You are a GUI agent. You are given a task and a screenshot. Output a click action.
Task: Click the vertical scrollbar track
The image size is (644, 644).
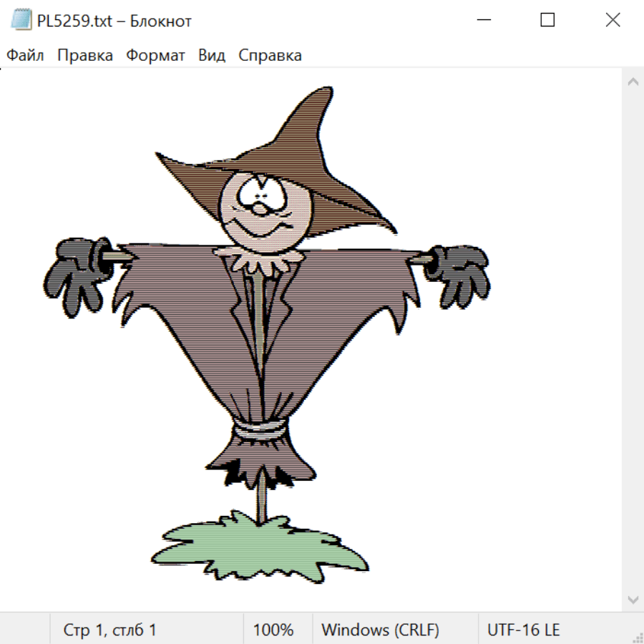click(x=633, y=340)
